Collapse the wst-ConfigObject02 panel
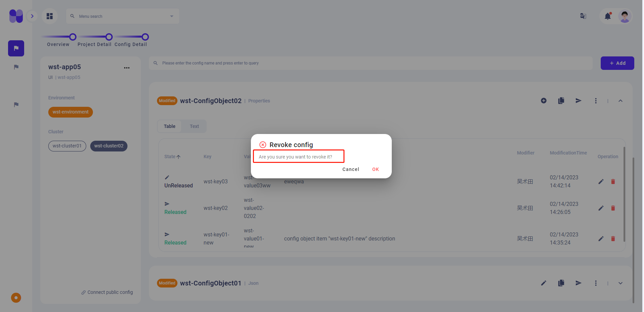The image size is (644, 312). point(621,101)
